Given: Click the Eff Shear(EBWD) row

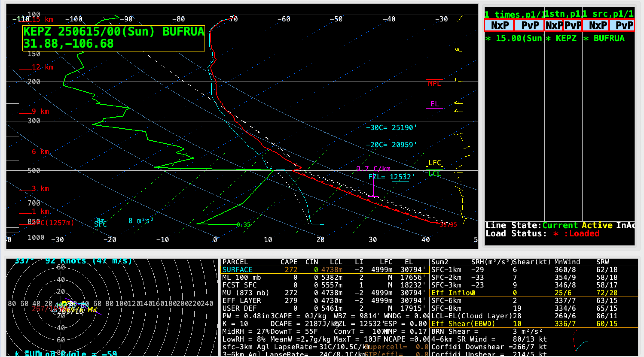Looking at the screenshot, I should click(x=534, y=324).
